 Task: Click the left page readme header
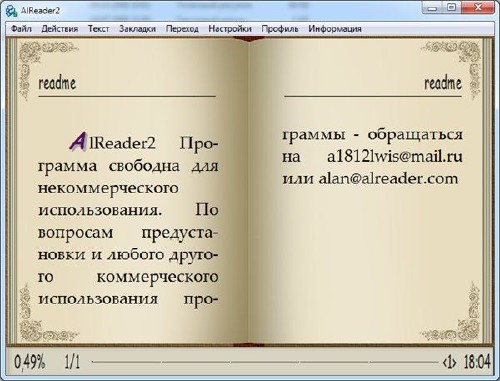tap(57, 83)
